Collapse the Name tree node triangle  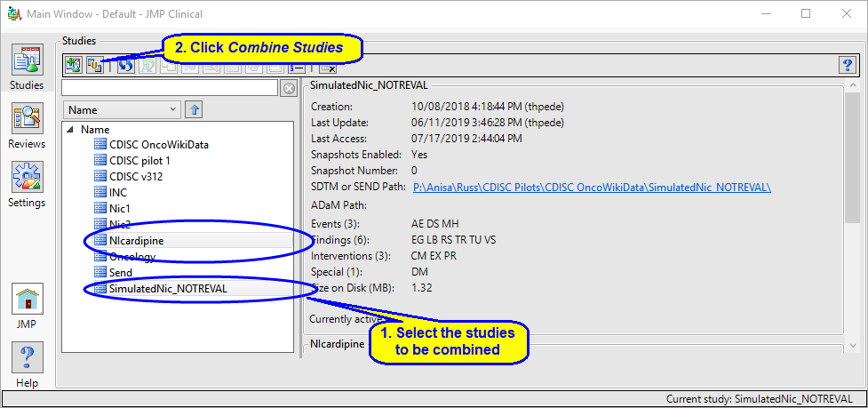(70, 130)
